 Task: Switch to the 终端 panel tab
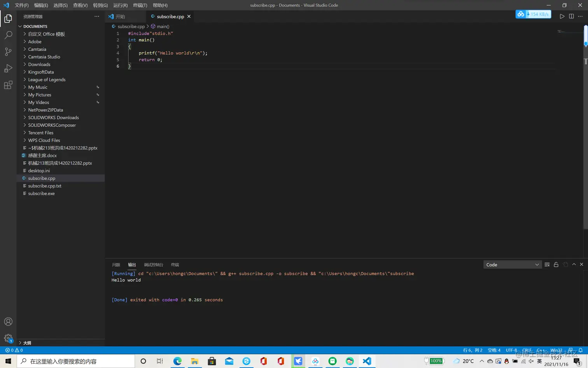point(175,265)
